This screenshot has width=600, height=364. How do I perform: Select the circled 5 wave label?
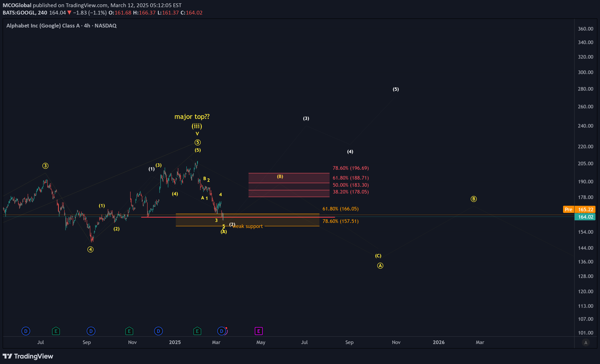[x=197, y=142]
